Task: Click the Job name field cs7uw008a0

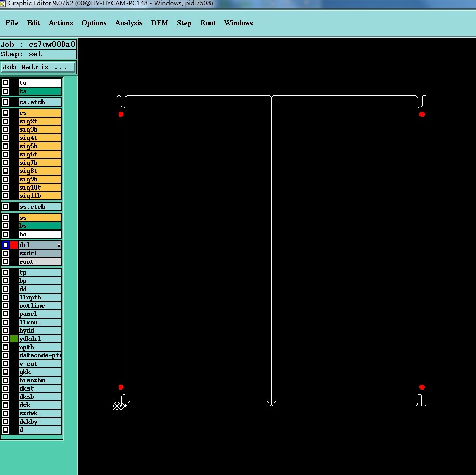Action: pyautogui.click(x=38, y=44)
